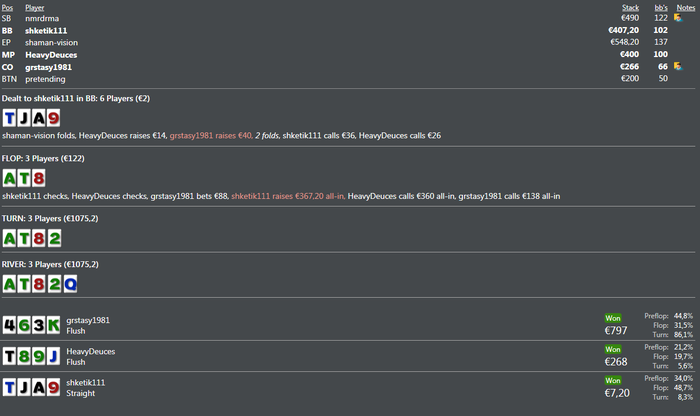Click the red 9 hole card in dealt hand
Screen dimensions: 700x416
coord(53,118)
